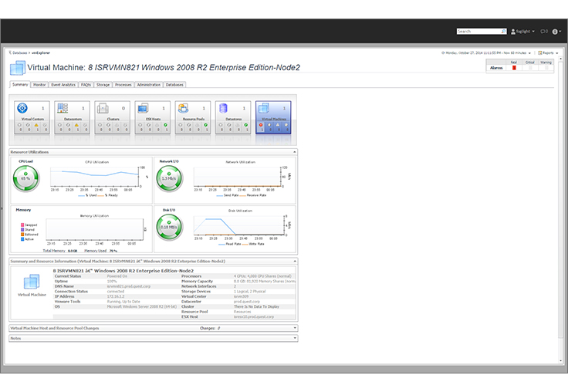Click the Disk I/O gauge

[169, 227]
